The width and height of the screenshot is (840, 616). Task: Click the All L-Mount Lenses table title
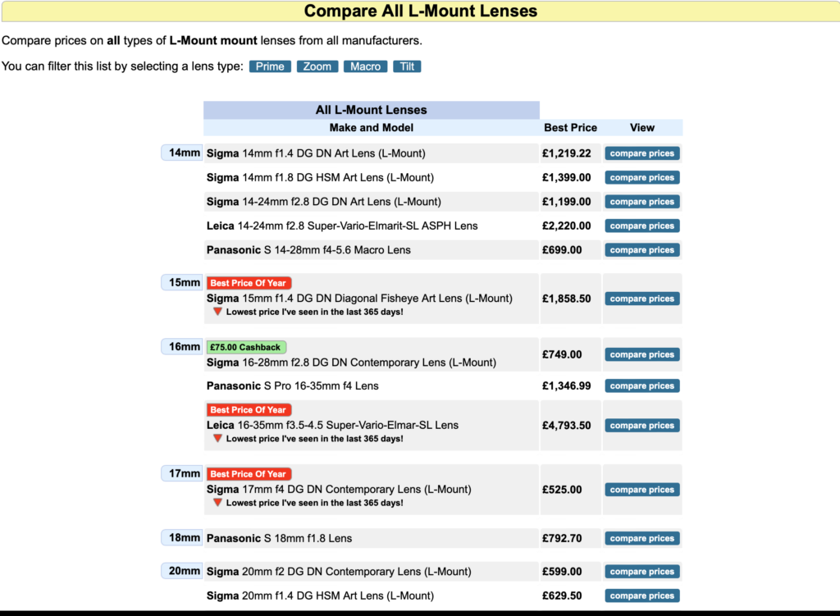pos(372,110)
